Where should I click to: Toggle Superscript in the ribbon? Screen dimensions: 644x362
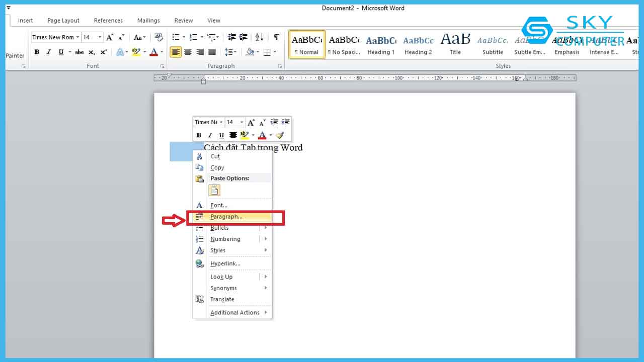click(104, 52)
